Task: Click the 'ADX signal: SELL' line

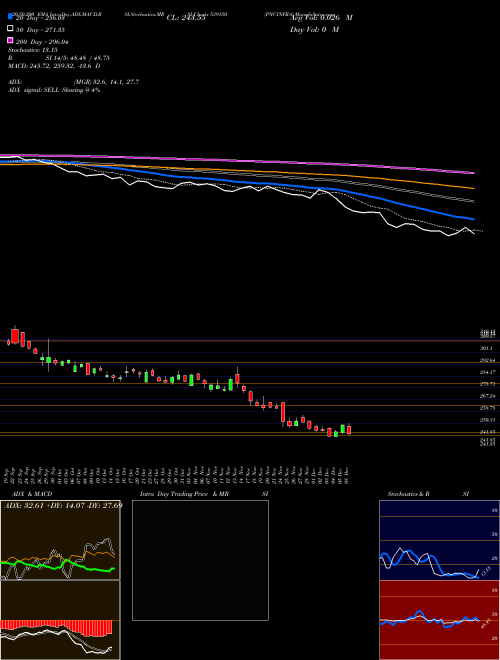Action: (54, 90)
